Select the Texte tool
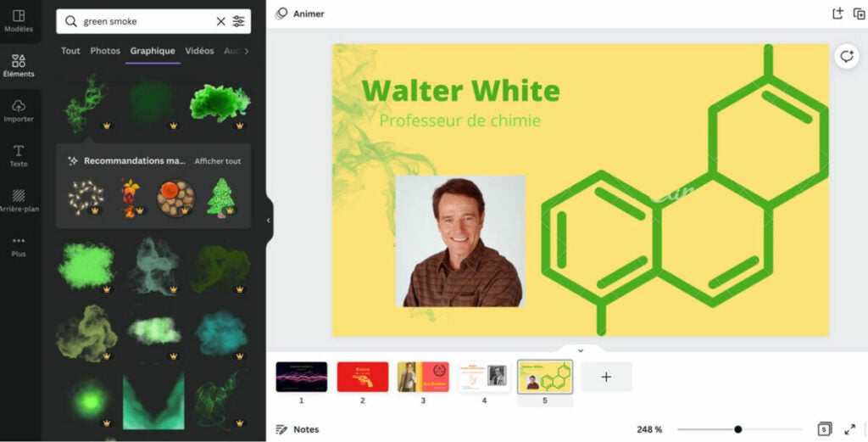Image resolution: width=868 pixels, height=442 pixels. click(x=19, y=155)
